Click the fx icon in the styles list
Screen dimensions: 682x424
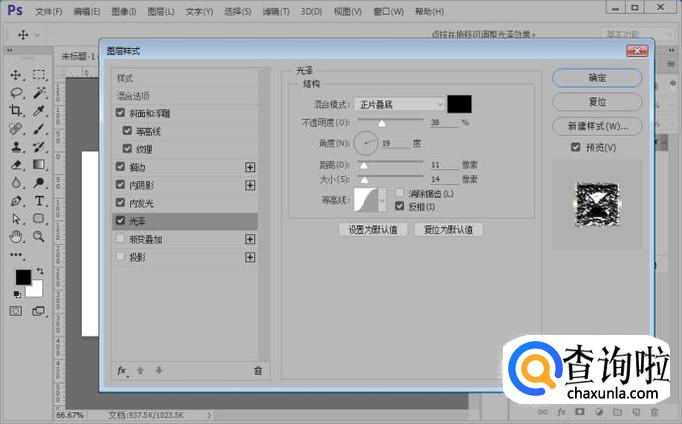click(x=122, y=370)
